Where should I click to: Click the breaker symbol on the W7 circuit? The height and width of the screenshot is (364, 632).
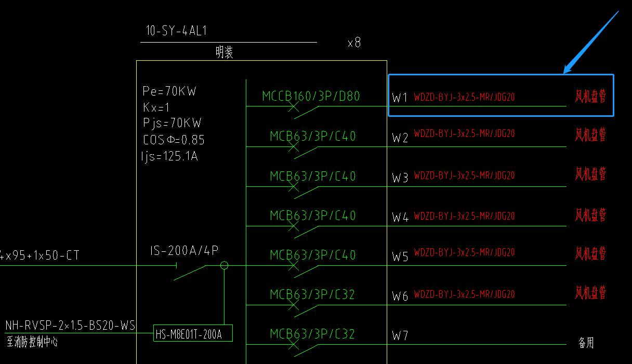tap(302, 347)
